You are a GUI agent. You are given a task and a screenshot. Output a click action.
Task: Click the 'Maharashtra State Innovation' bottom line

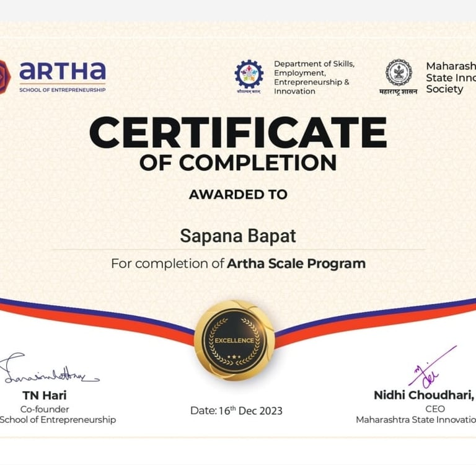click(x=416, y=420)
